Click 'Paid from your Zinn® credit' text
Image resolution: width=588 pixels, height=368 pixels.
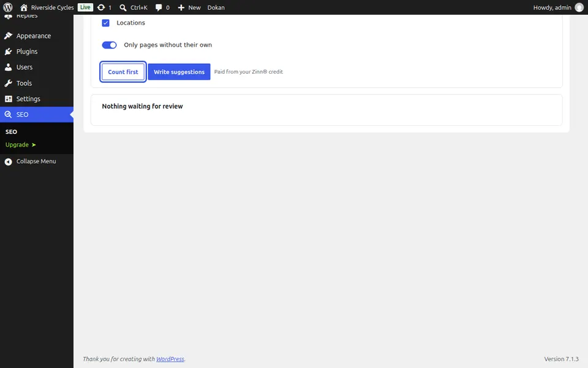coord(249,72)
